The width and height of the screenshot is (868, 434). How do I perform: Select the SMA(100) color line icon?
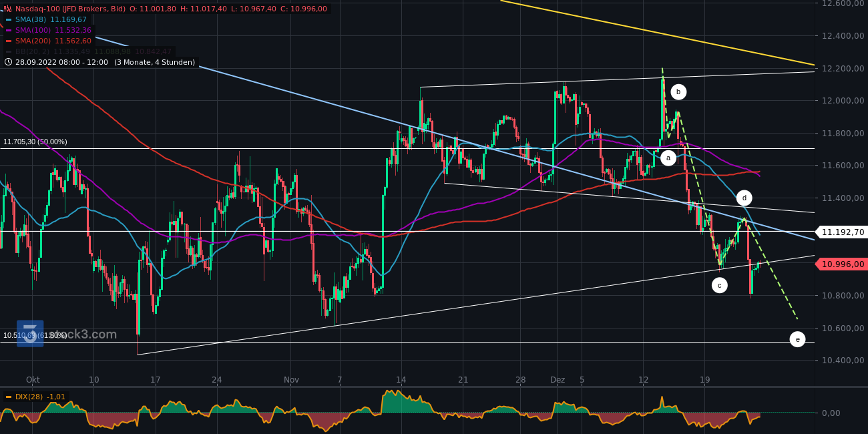point(8,30)
